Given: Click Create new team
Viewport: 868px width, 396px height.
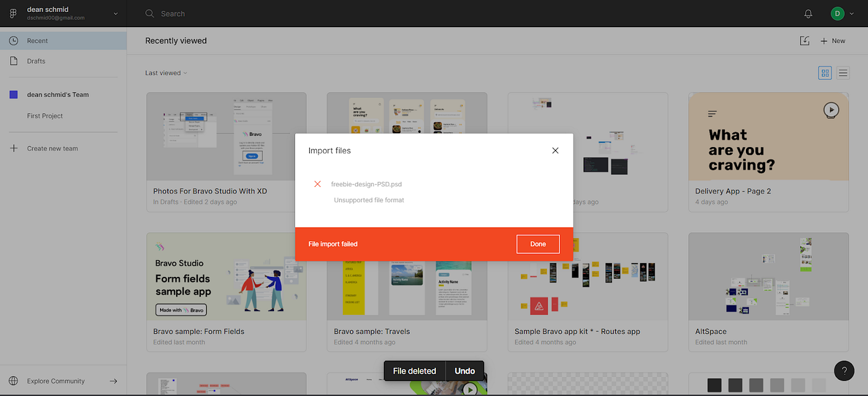Looking at the screenshot, I should (x=52, y=148).
